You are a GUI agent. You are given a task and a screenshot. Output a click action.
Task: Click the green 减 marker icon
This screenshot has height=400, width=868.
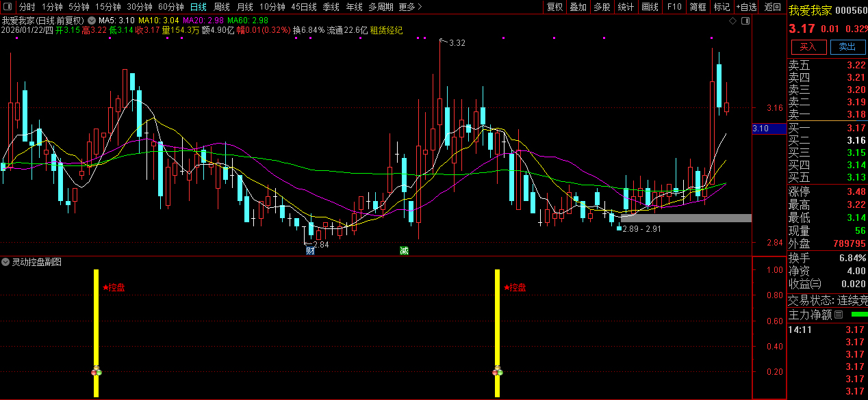pyautogui.click(x=405, y=251)
